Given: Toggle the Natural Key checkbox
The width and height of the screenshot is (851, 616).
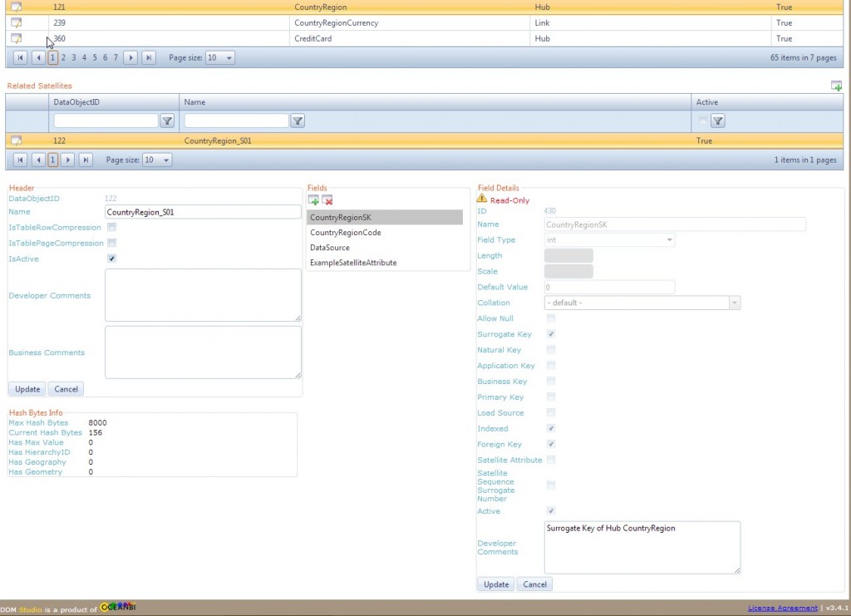Looking at the screenshot, I should click(x=551, y=349).
